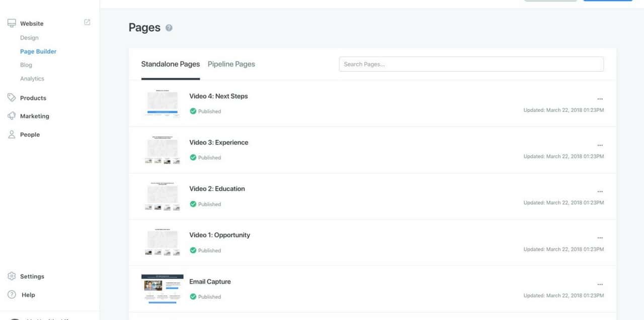The width and height of the screenshot is (644, 320).
Task: Click thumbnail of Video 4: Next Steps
Action: (163, 103)
